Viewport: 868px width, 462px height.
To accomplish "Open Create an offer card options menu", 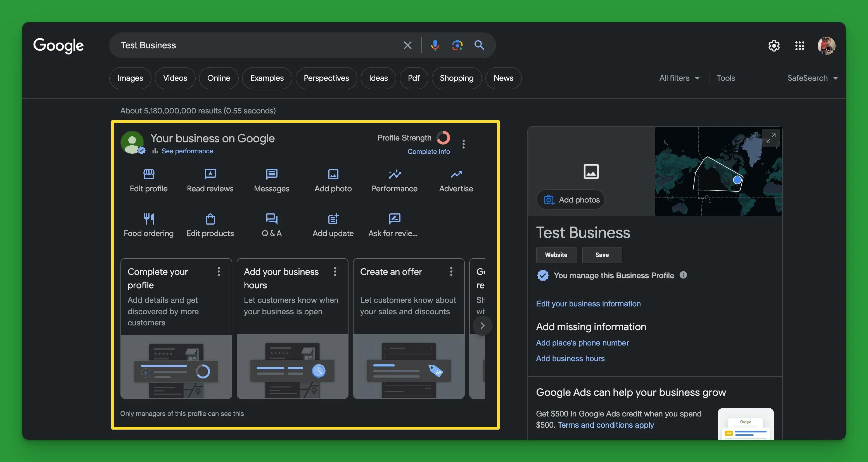I will [451, 272].
